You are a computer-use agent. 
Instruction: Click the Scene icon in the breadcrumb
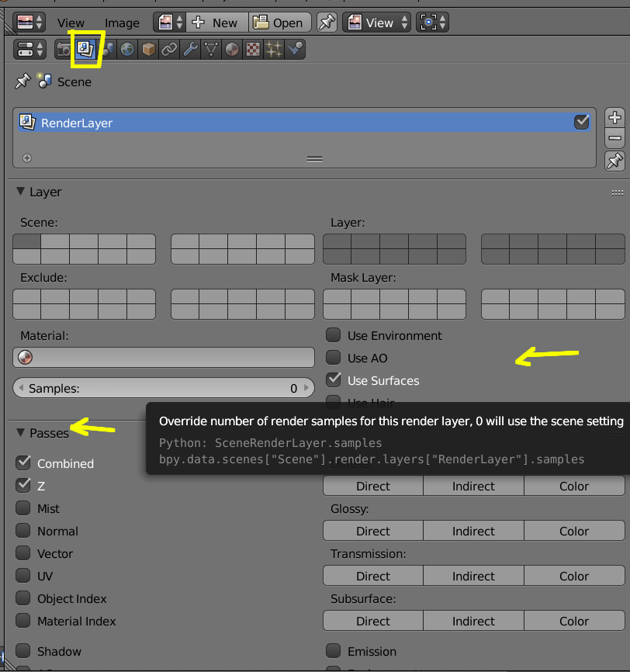[44, 81]
